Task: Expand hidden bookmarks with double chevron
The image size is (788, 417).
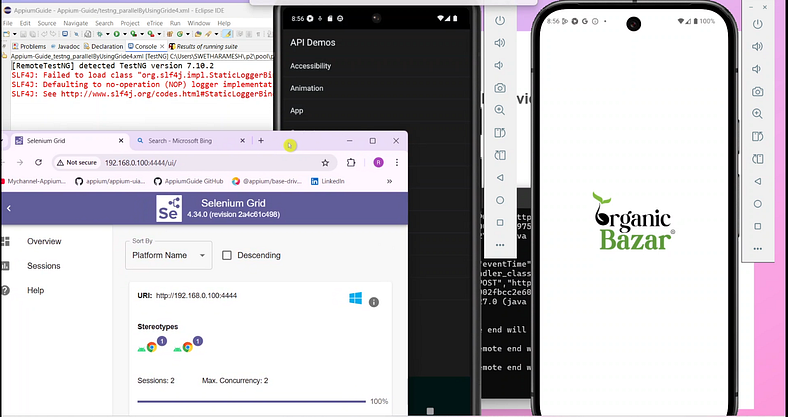Action: (389, 181)
